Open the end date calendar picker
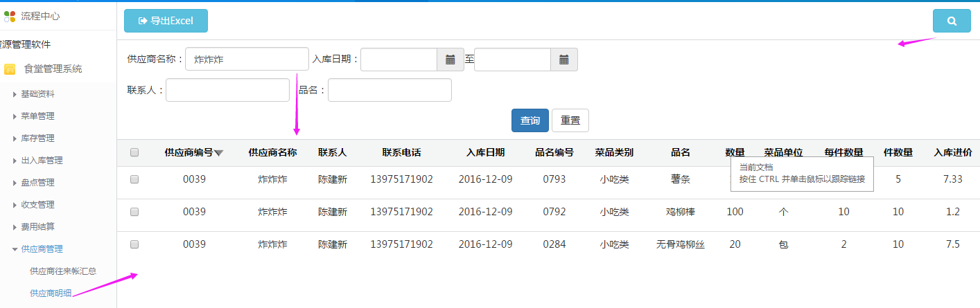 (563, 60)
